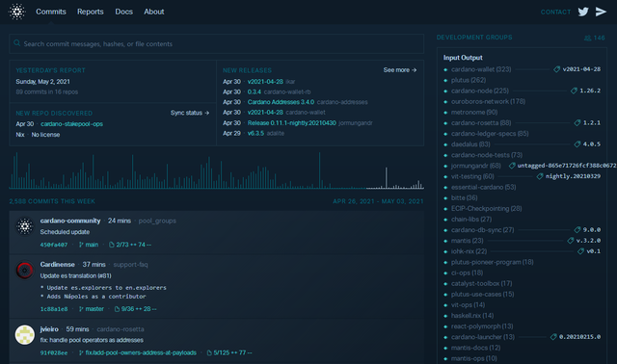Viewport: 617px width, 364px height.
Task: Click commit hash 1c88a1e8
Action: point(54,309)
